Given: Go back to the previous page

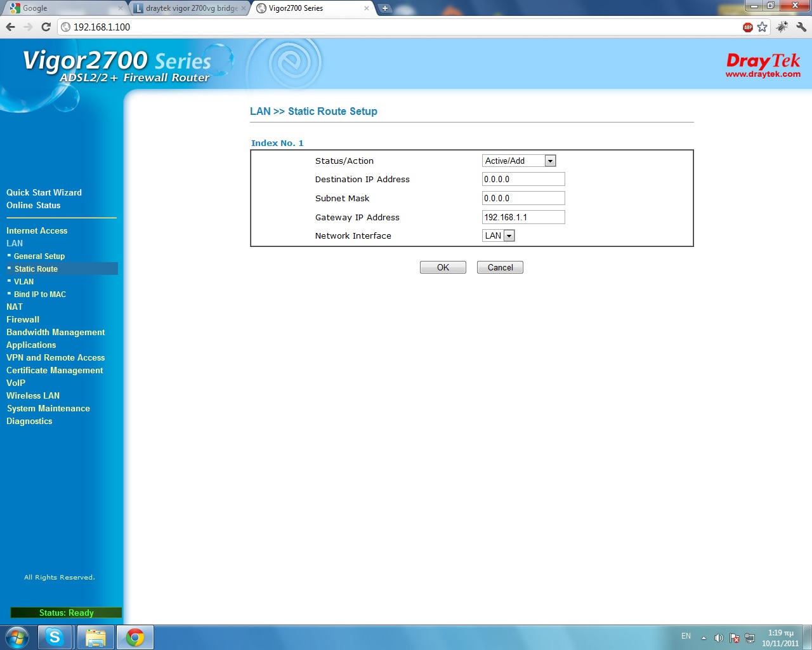Looking at the screenshot, I should click(x=10, y=27).
